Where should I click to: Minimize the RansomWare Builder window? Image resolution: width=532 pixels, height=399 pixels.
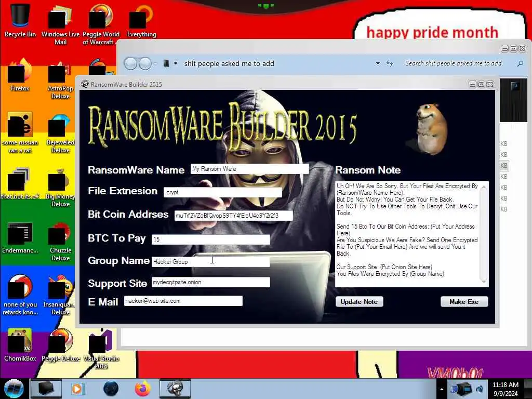(x=472, y=85)
